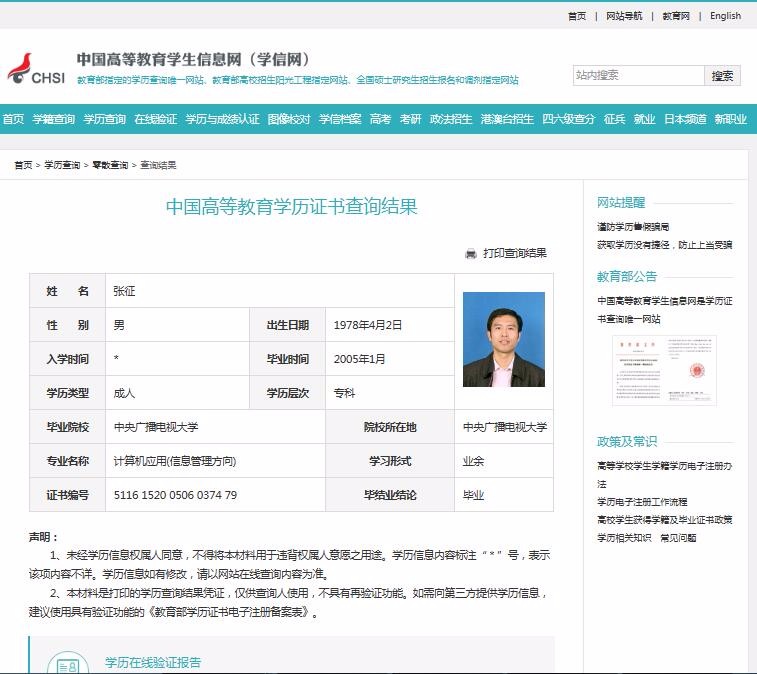Open 谨防学历售假骗局 notice link
Viewport: 757px width, 674px height.
tap(633, 227)
